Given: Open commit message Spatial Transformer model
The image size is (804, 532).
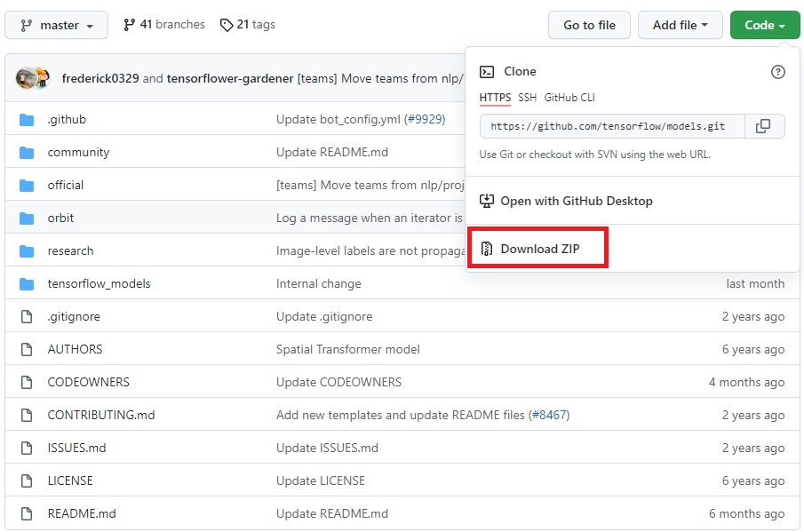Looking at the screenshot, I should tap(348, 349).
